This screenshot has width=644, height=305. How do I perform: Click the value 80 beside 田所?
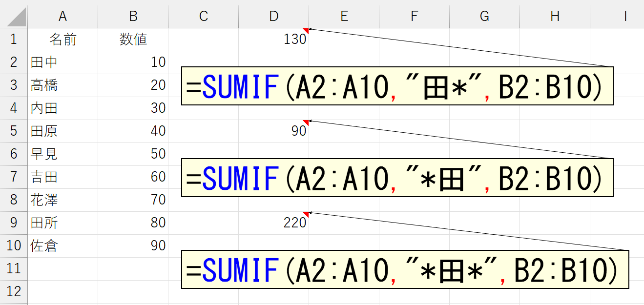click(x=133, y=223)
